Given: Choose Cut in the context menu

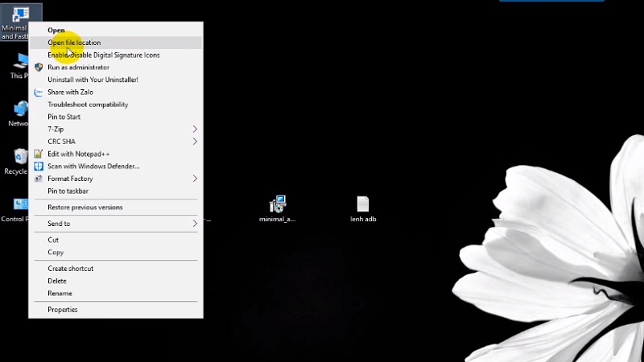Looking at the screenshot, I should pyautogui.click(x=116, y=240).
